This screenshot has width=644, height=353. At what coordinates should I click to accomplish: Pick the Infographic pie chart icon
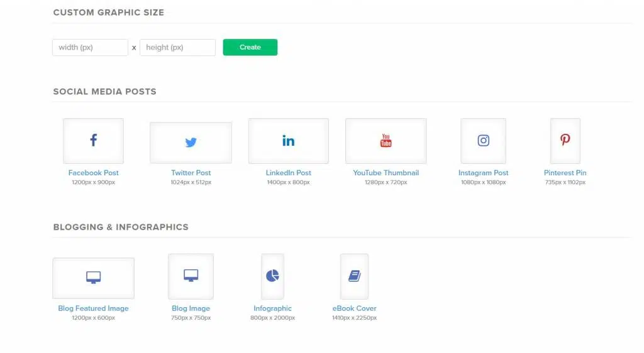[x=272, y=276]
